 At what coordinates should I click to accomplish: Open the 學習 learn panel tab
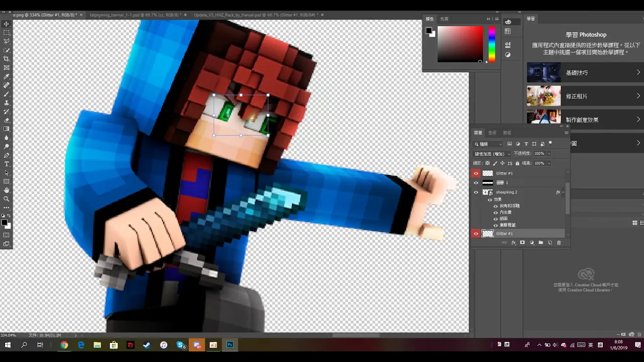point(531,19)
